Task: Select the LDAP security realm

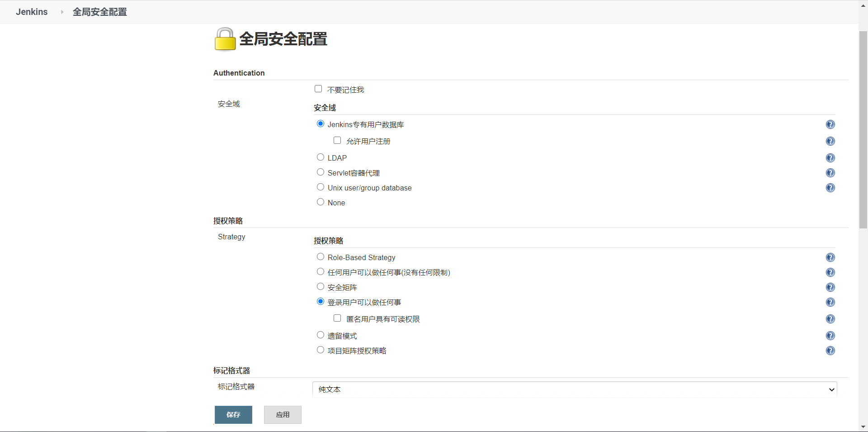Action: coord(321,157)
